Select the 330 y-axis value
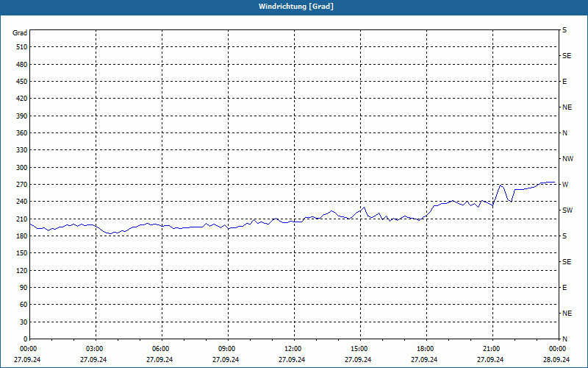588x368 pixels. [x=22, y=150]
